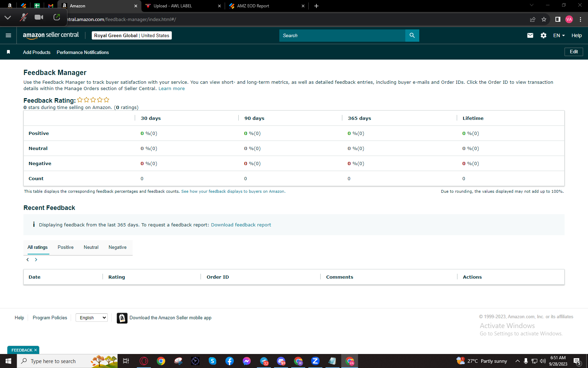
Task: Click Download the Amazon Seller mobile app
Action: pos(170,318)
